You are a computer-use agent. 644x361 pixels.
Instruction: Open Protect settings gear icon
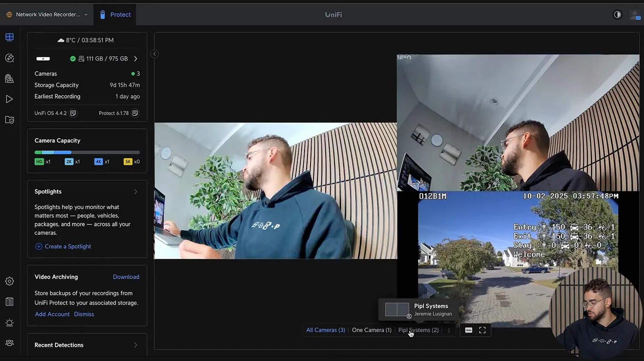[9, 281]
